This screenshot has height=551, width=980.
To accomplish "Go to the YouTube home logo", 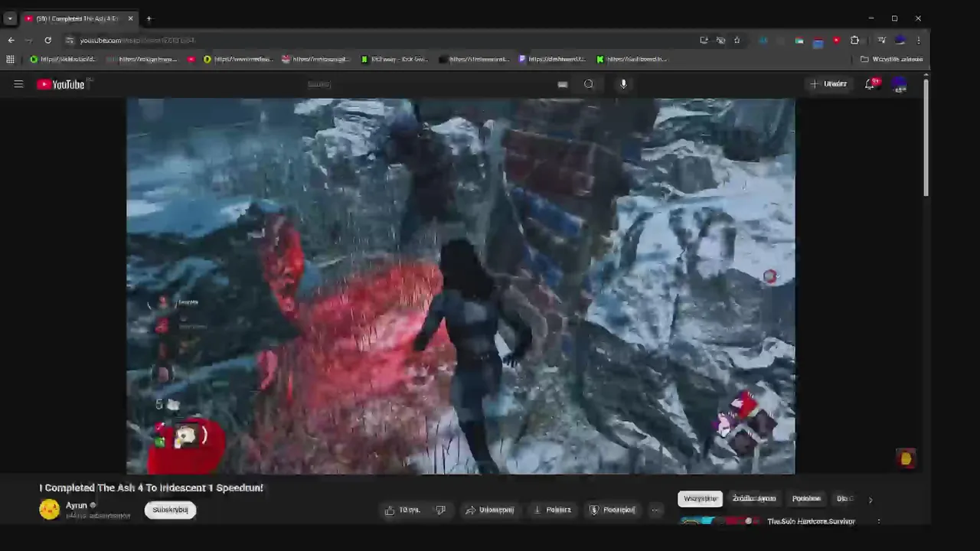I will click(x=60, y=84).
